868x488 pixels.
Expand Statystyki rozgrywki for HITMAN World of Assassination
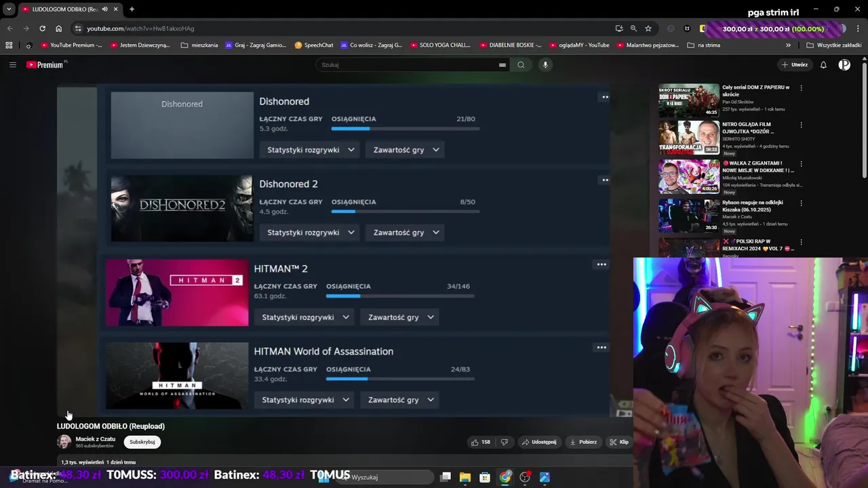[305, 400]
